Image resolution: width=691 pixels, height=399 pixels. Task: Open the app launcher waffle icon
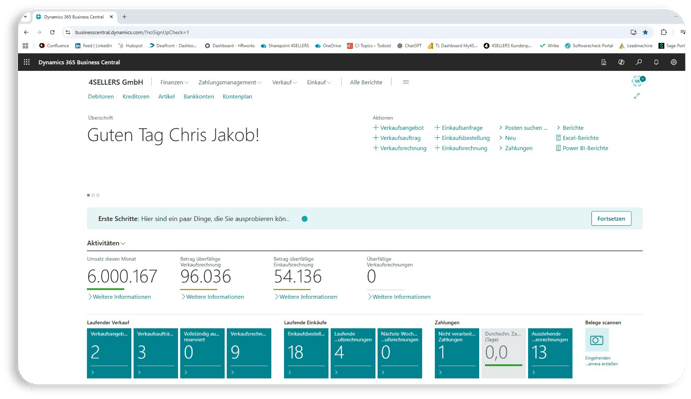click(x=26, y=62)
